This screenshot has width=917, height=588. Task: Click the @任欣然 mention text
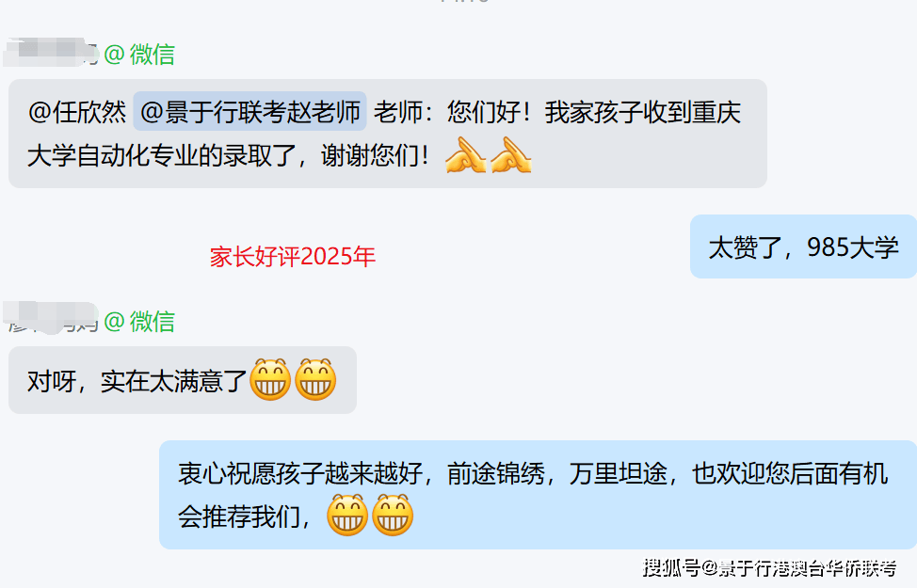tap(77, 112)
